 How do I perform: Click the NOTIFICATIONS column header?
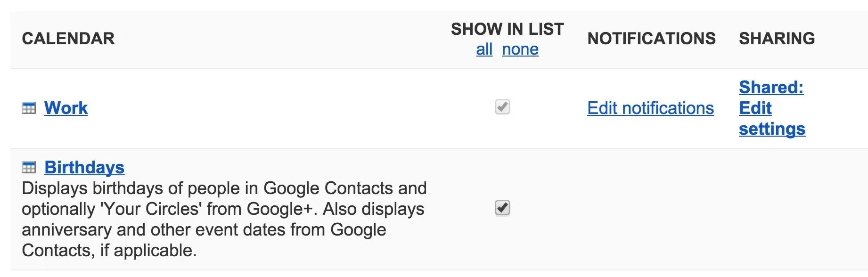(651, 39)
